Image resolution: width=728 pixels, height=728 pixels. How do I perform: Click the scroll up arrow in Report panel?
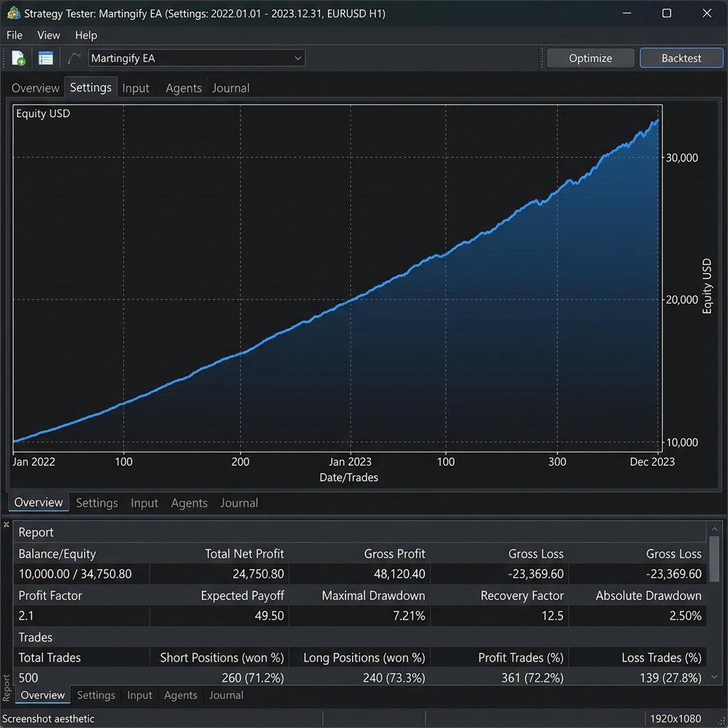pyautogui.click(x=714, y=528)
